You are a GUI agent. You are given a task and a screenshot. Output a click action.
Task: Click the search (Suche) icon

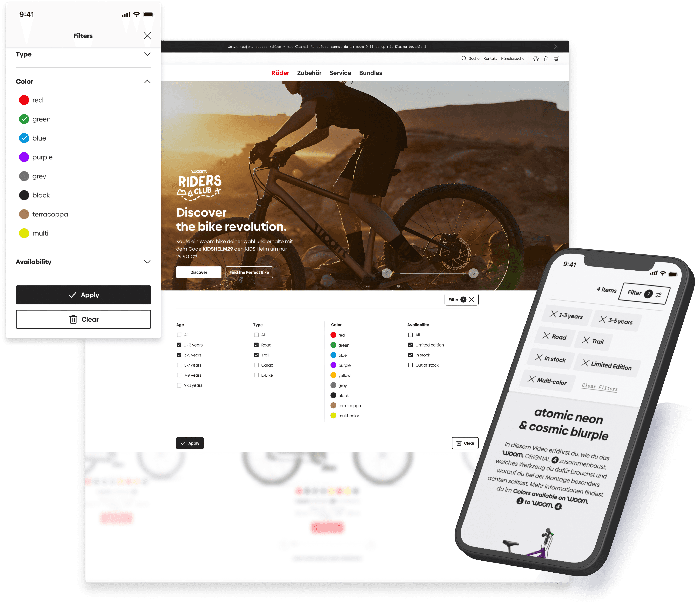pos(464,58)
